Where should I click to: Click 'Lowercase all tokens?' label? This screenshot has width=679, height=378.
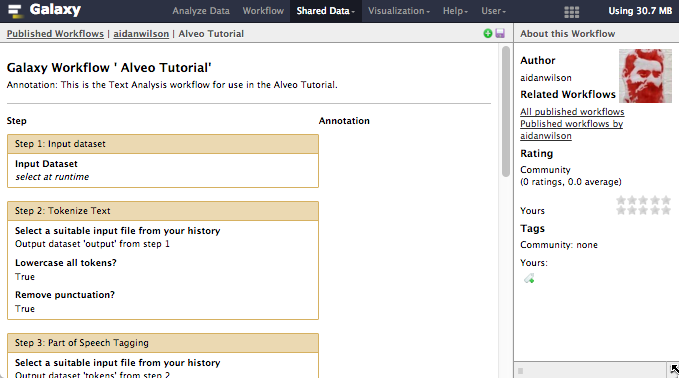pyautogui.click(x=66, y=263)
